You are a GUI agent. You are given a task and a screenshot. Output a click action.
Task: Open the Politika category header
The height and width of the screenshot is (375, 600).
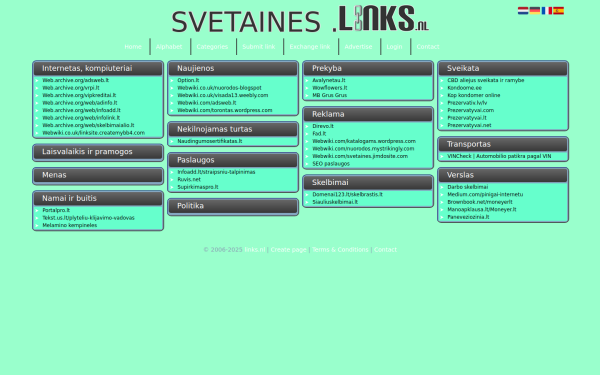[233, 206]
